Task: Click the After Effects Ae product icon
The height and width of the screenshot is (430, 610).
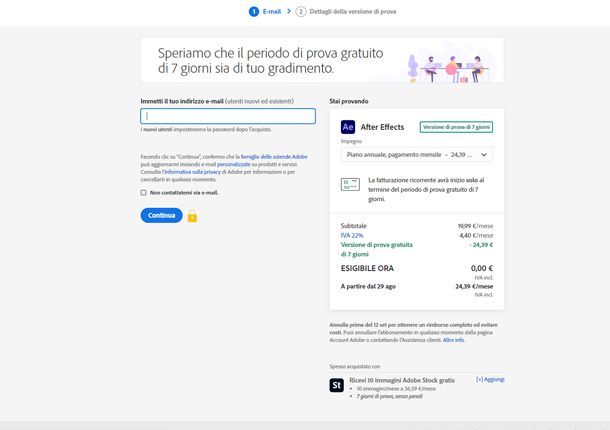Action: 348,127
